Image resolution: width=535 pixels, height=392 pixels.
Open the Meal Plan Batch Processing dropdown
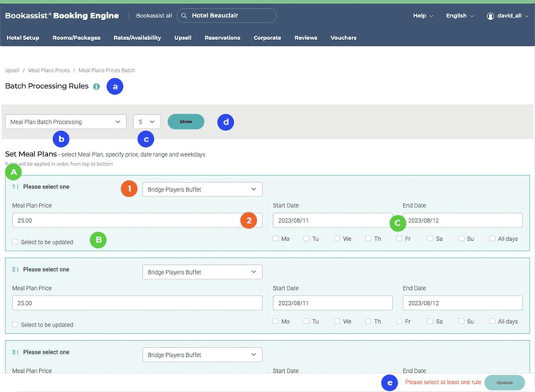pos(65,122)
